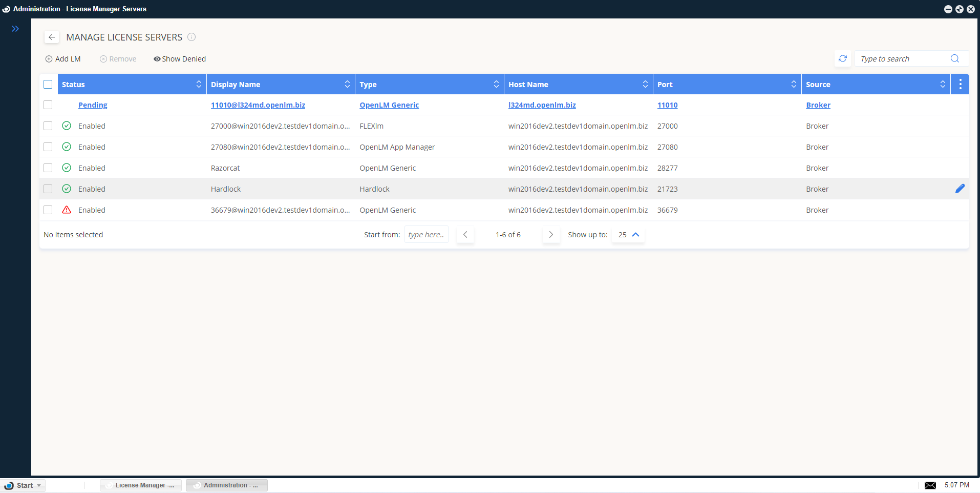Sort by the Port column arrows

click(x=793, y=84)
